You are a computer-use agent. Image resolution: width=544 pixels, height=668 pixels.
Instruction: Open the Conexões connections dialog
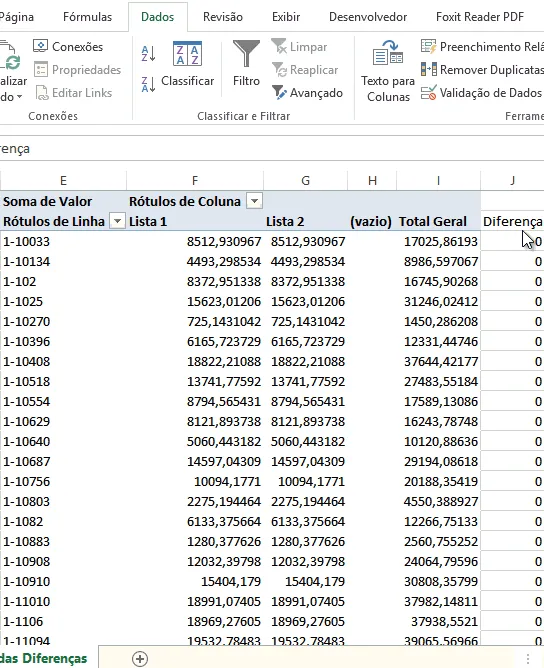(x=68, y=46)
